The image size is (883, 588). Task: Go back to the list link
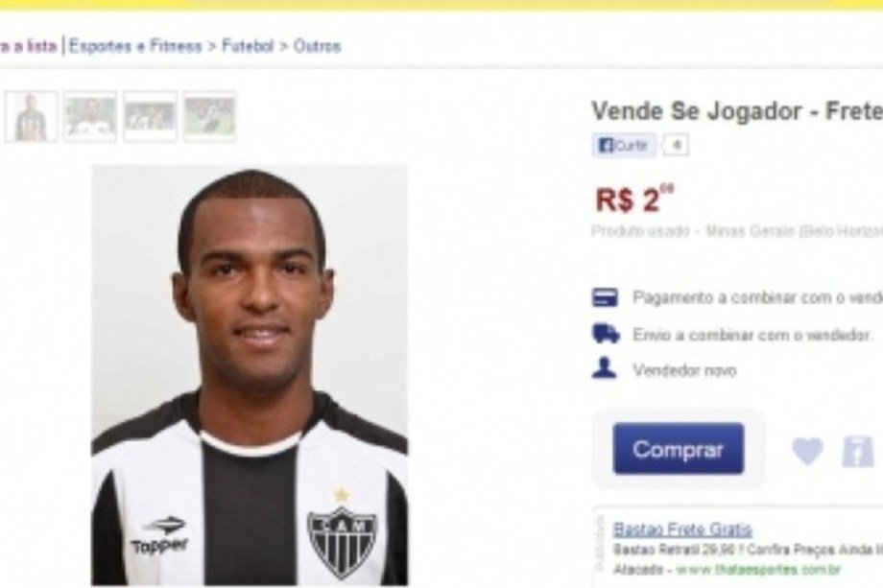click(x=28, y=46)
